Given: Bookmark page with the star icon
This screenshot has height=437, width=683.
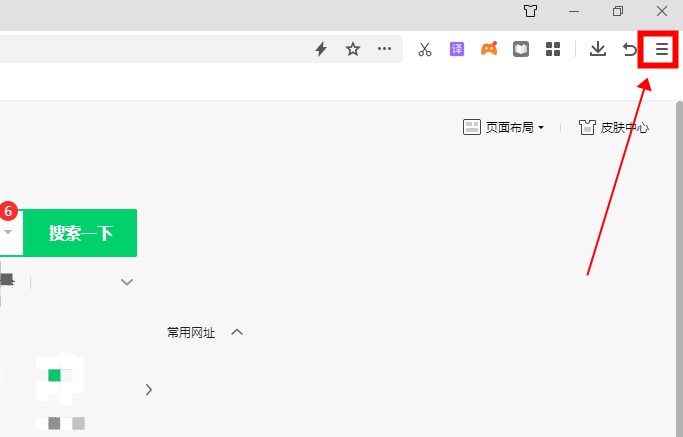Looking at the screenshot, I should [353, 49].
